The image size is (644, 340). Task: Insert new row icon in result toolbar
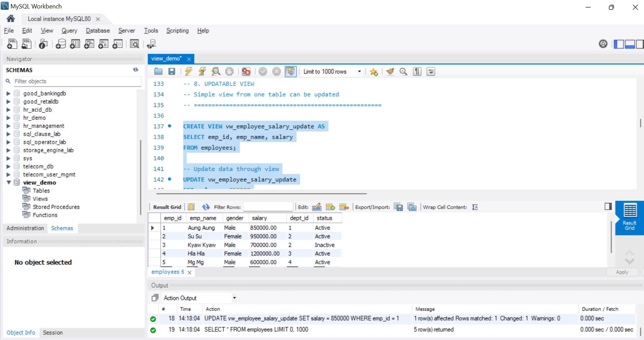click(x=330, y=207)
